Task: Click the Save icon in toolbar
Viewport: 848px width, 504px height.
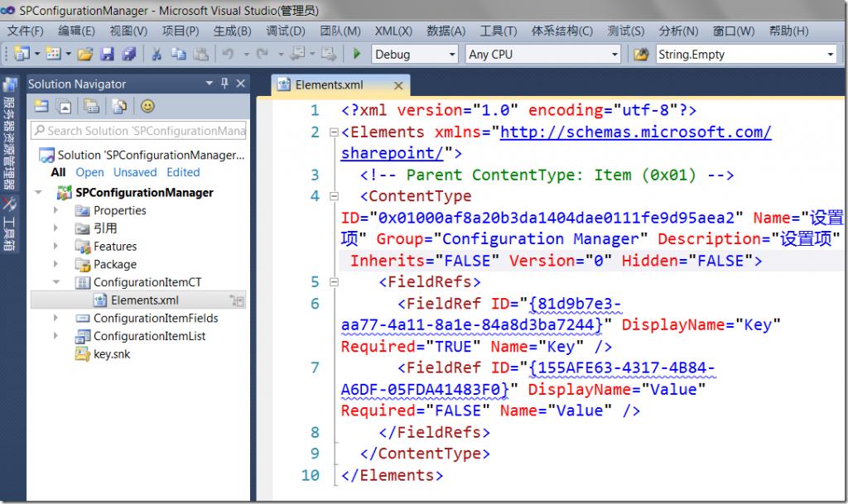Action: [107, 54]
